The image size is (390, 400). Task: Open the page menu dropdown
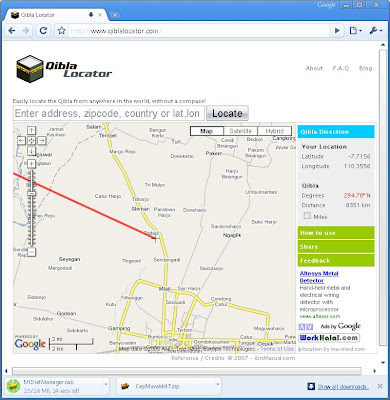pyautogui.click(x=355, y=31)
